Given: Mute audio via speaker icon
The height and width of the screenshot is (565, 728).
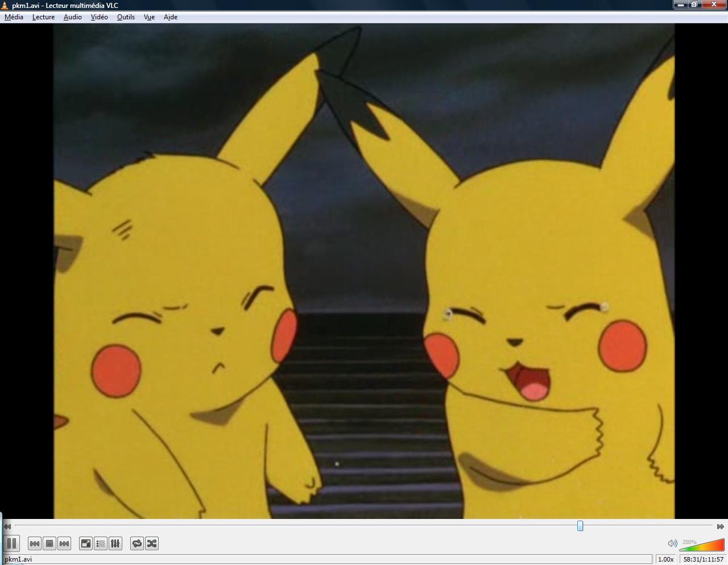Looking at the screenshot, I should (672, 543).
